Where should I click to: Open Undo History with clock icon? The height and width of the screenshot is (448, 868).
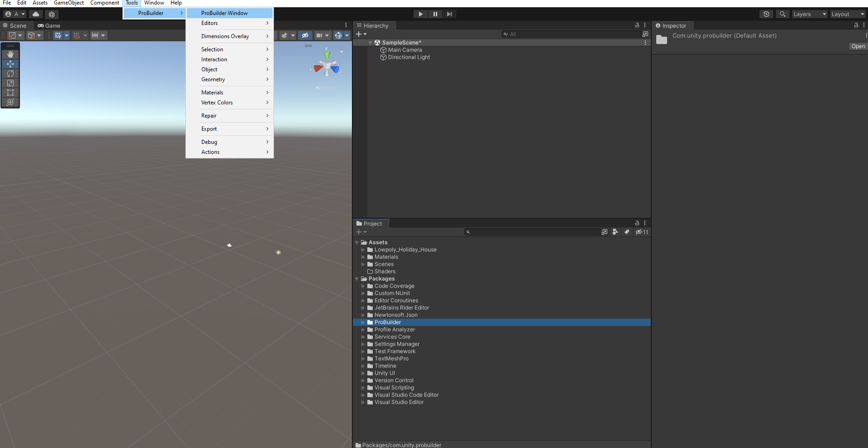point(766,14)
